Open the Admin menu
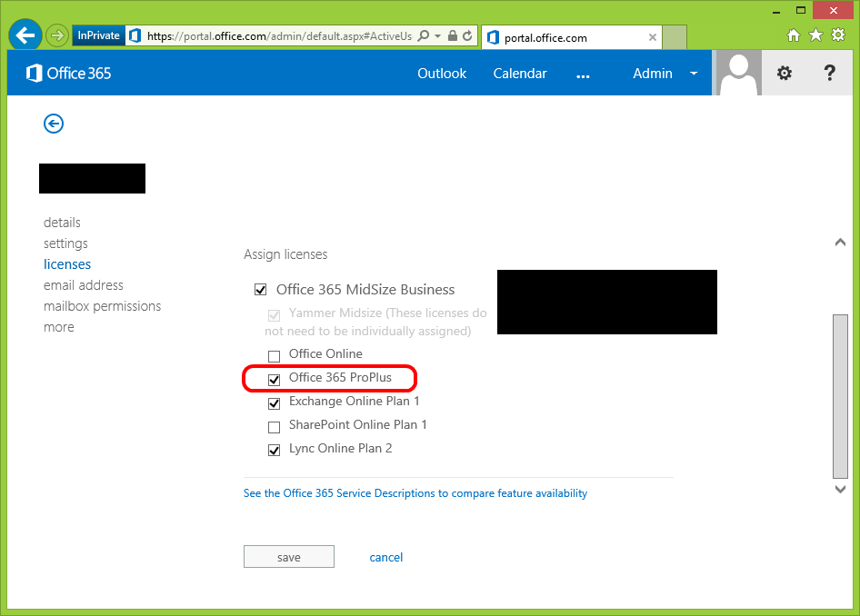Image resolution: width=860 pixels, height=616 pixels. coord(652,73)
